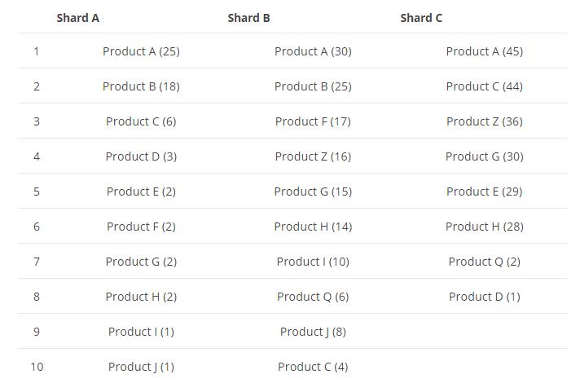Click the Shard A column header

click(77, 18)
